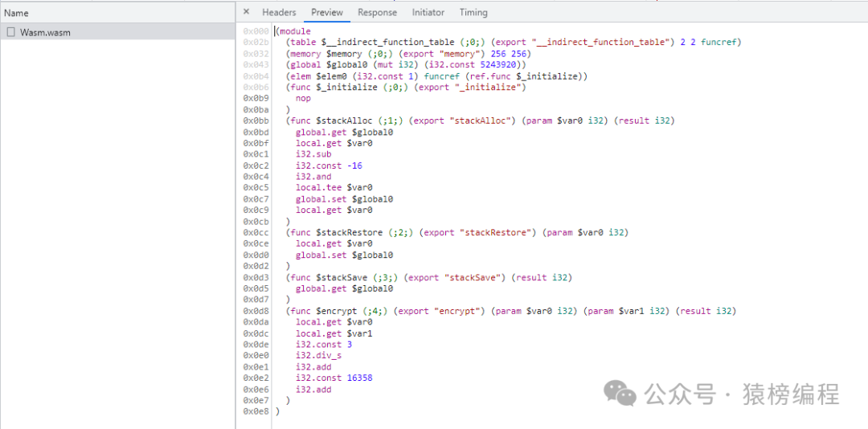Click the i32.const -16 line

(329, 165)
